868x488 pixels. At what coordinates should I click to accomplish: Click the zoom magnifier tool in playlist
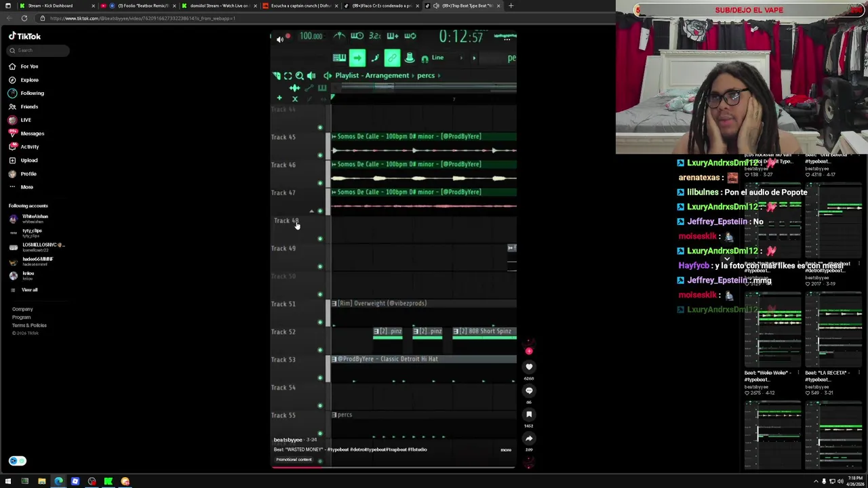click(x=299, y=76)
